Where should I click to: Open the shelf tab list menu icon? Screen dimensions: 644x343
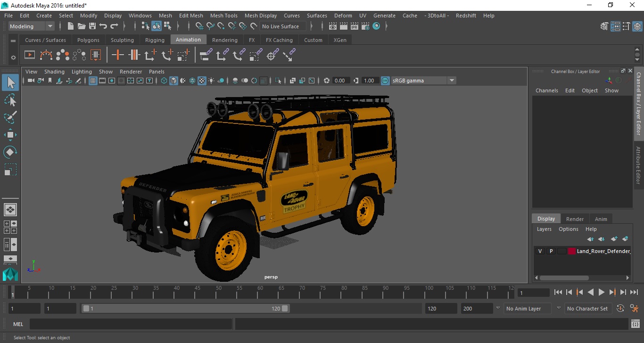(x=13, y=41)
